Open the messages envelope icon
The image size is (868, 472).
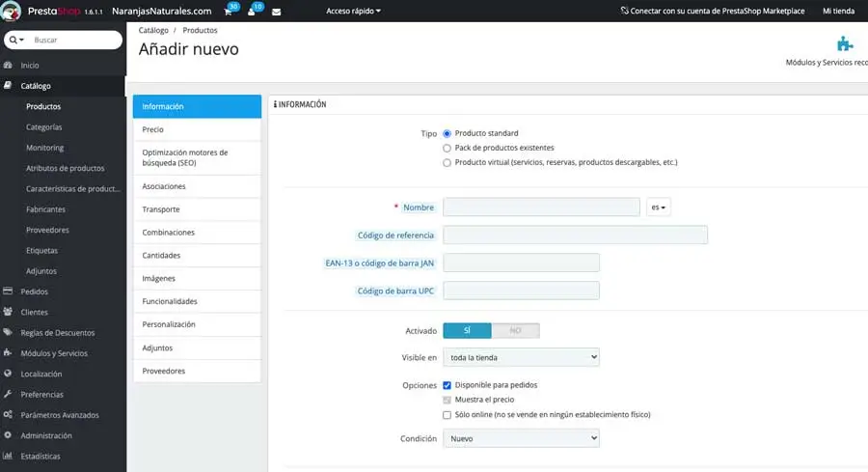tap(277, 12)
